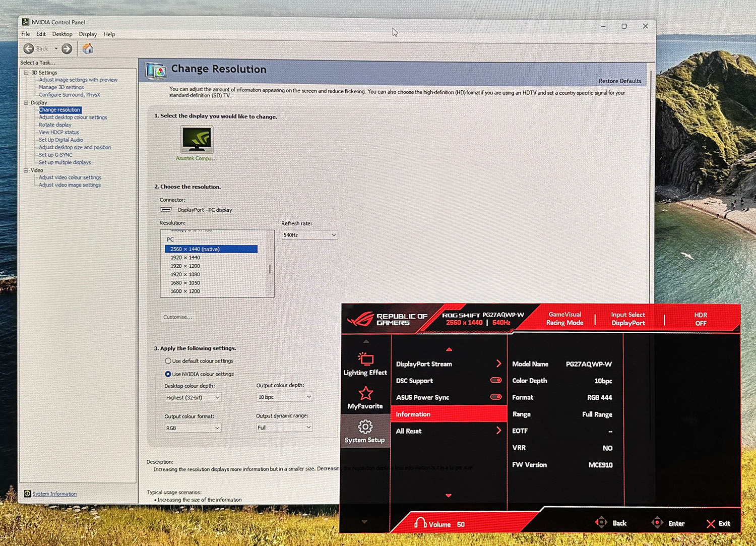
Task: Click the Home icon in toolbar
Action: (x=88, y=49)
